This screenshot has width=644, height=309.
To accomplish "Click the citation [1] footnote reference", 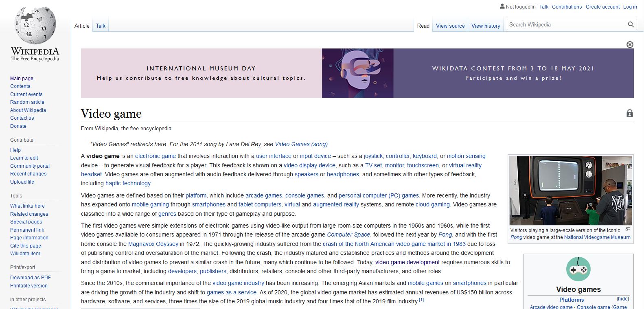I will (421, 300).
